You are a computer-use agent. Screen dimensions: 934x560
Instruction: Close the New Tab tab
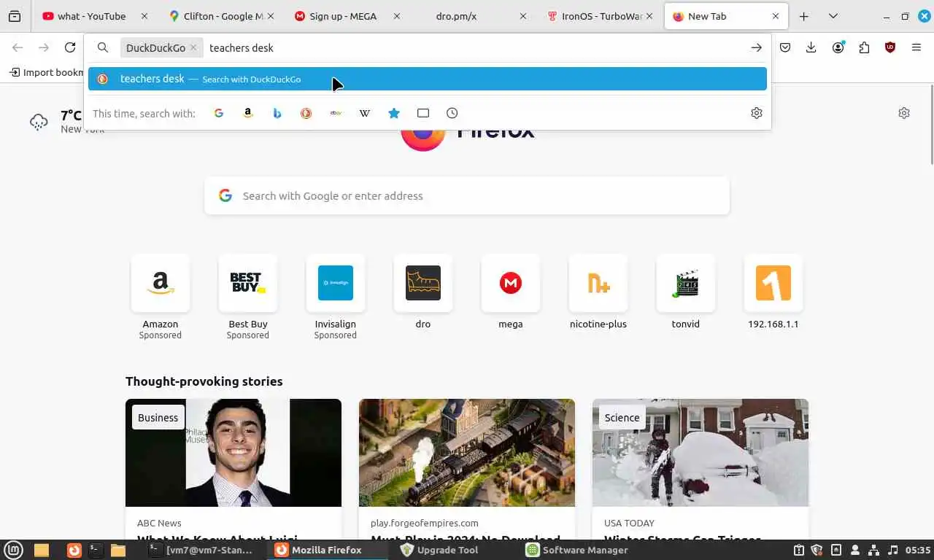click(x=776, y=16)
